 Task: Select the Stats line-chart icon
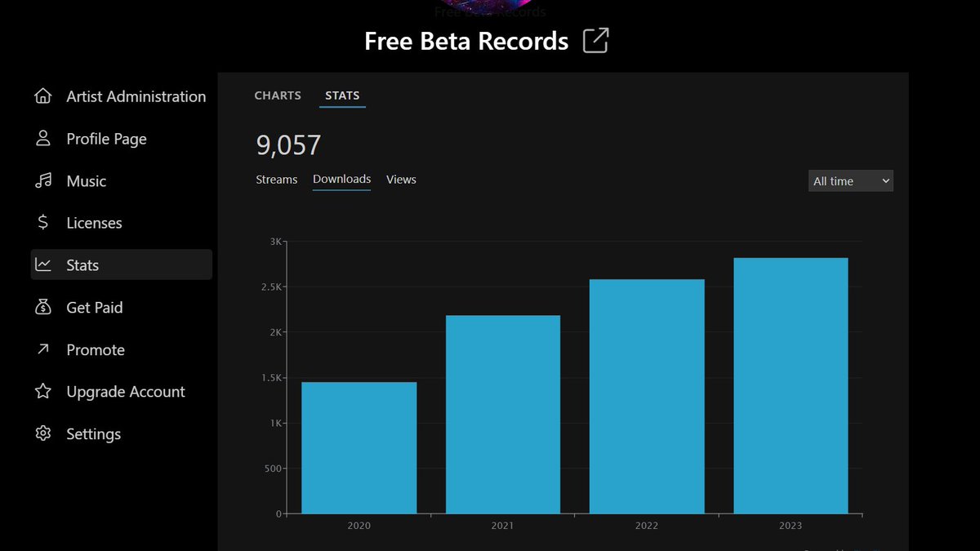42,264
